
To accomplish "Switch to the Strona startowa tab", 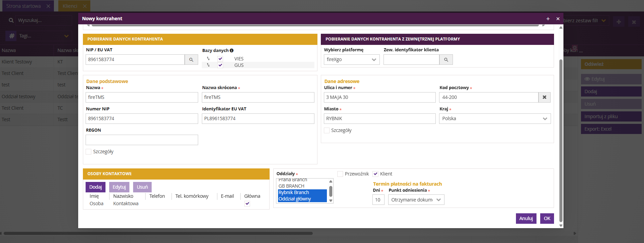I will (x=23, y=6).
